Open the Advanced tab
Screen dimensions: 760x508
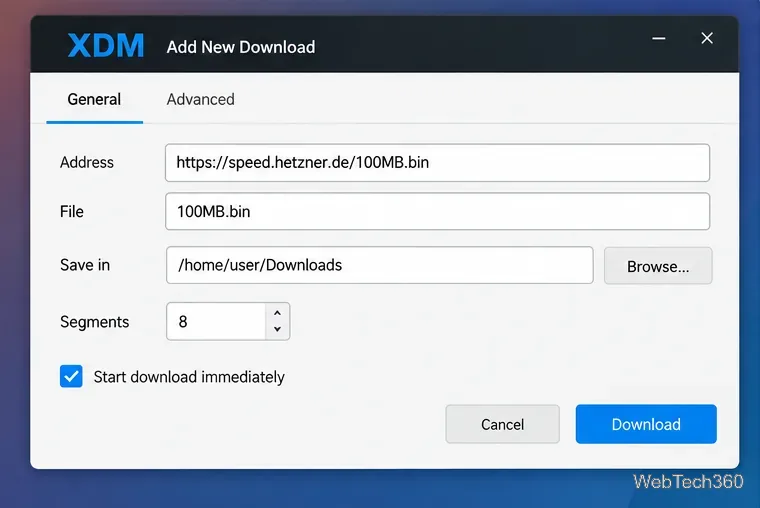coord(201,99)
